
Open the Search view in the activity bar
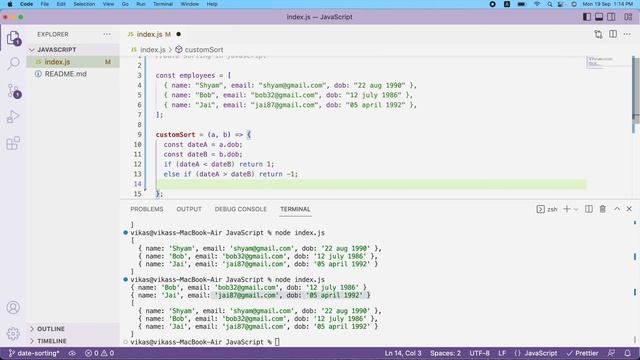[x=13, y=64]
